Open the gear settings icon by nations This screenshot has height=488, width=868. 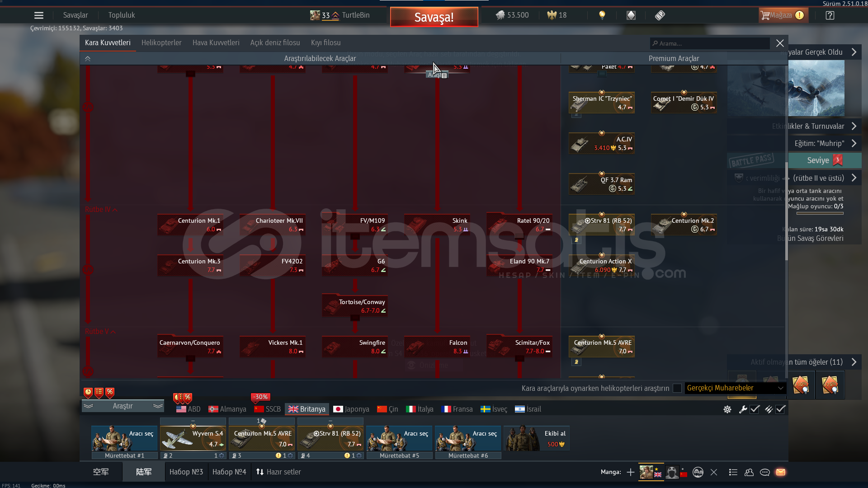[x=727, y=409]
